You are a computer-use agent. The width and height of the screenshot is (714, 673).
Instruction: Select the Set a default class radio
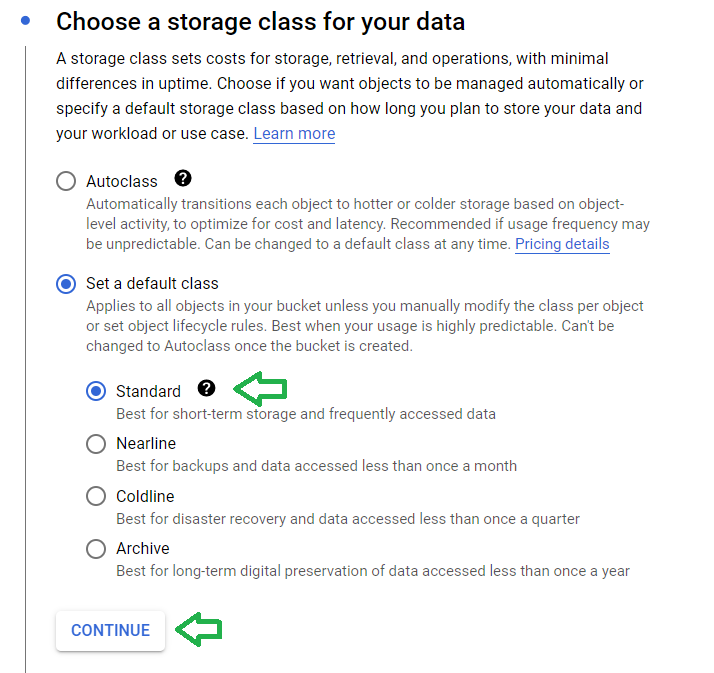(x=66, y=284)
